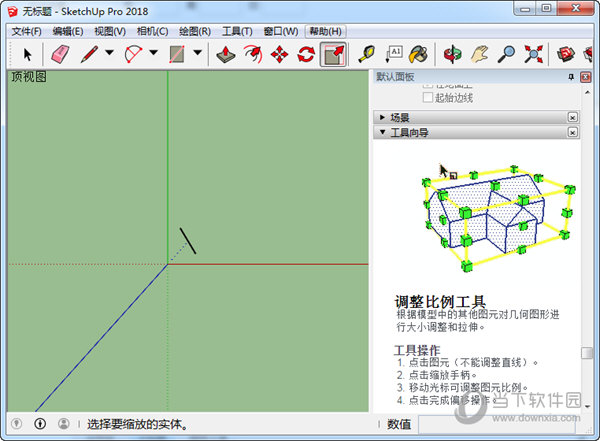The height and width of the screenshot is (441, 600).
Task: Open the 相机(C) menu
Action: (x=153, y=31)
